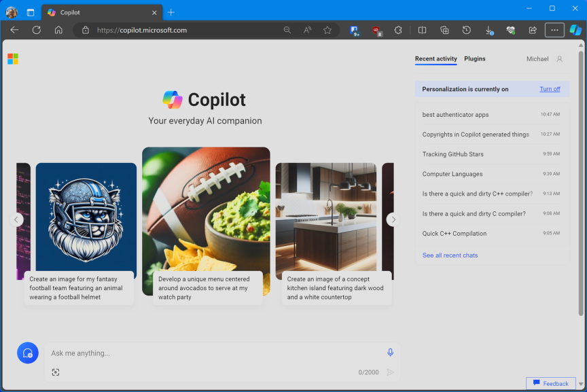Screen dimensions: 587x392
Task: Open the Copilot sidebar icon in Edge toolbar
Action: coord(575,30)
